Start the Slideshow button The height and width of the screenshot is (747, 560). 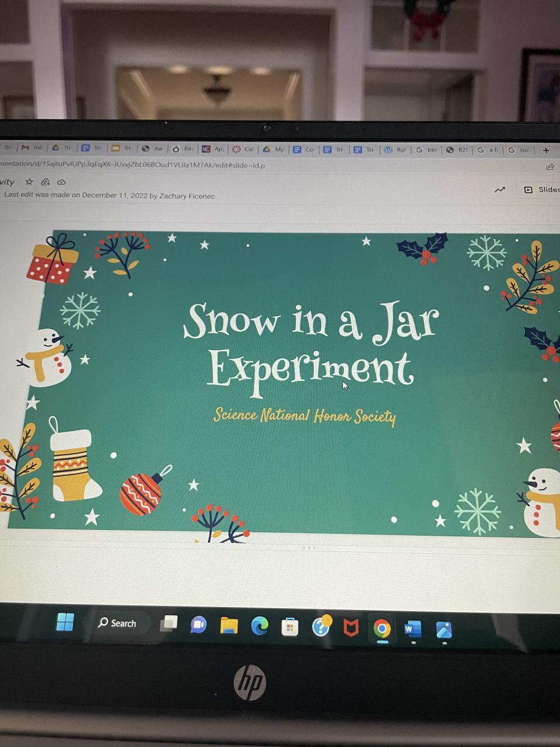pyautogui.click(x=541, y=190)
